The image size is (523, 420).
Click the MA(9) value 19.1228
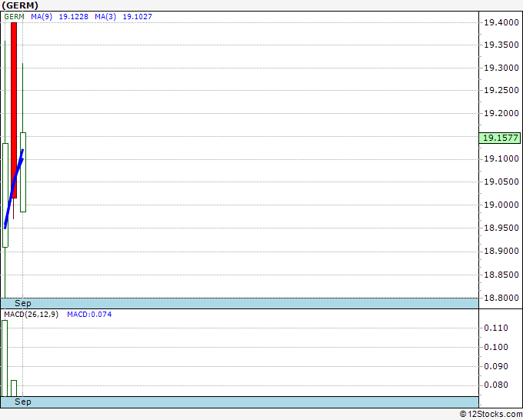coord(73,17)
